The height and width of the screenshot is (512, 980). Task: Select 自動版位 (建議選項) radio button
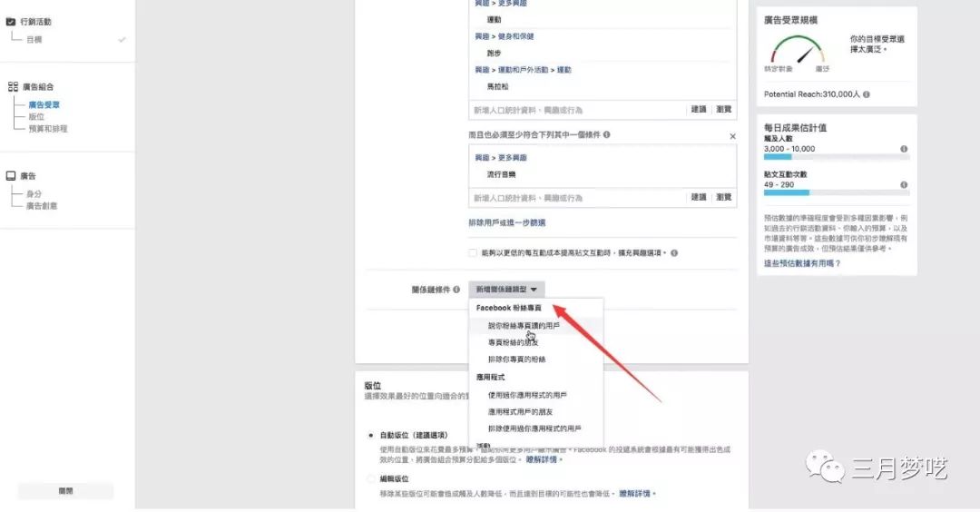[371, 435]
